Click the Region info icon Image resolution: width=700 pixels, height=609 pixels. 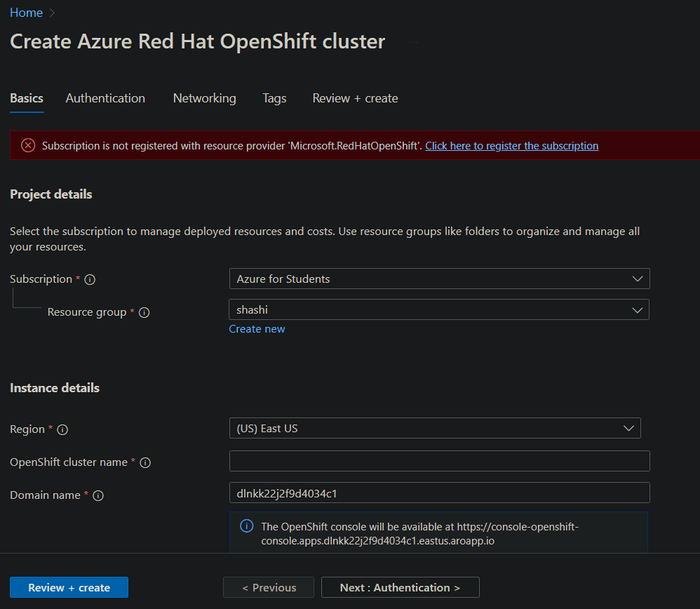pos(62,429)
